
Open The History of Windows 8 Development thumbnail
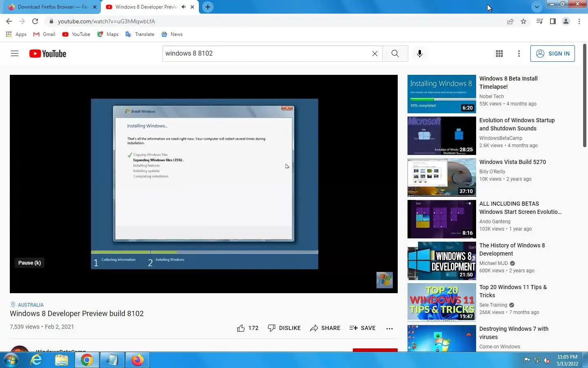pyautogui.click(x=442, y=261)
